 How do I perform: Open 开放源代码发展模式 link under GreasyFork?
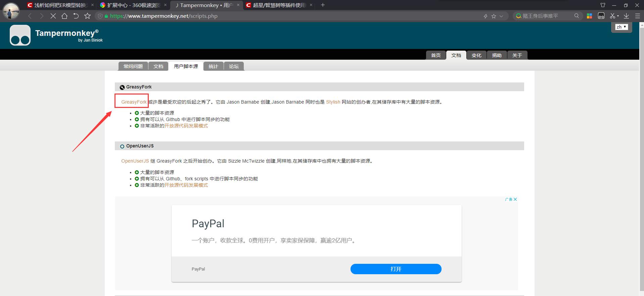coord(186,126)
